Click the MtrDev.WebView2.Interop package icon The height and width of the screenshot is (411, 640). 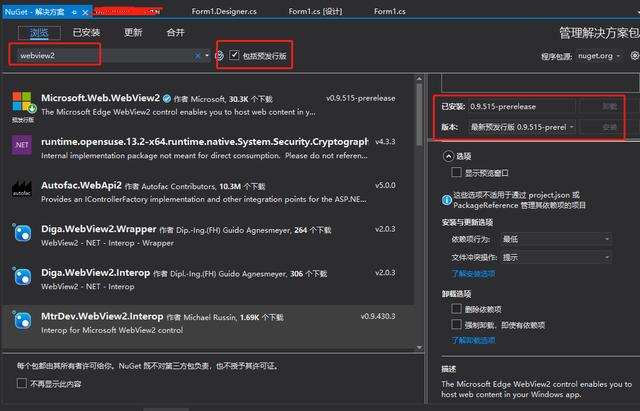[22, 321]
